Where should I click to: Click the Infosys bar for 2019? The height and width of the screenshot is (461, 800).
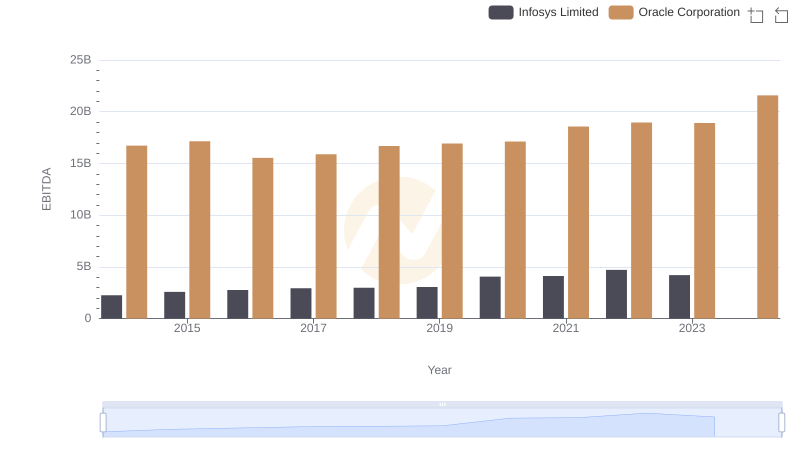pyautogui.click(x=427, y=303)
